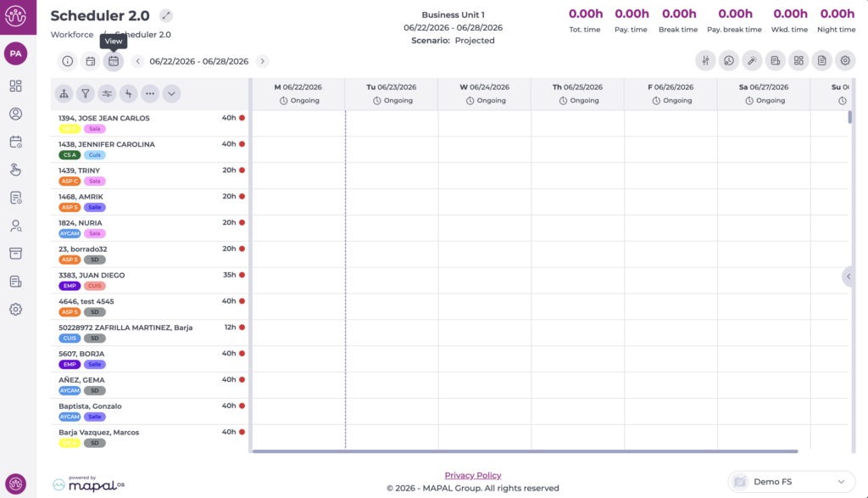Open the scheduler settings gear in top toolbar
The image size is (868, 498).
click(x=845, y=61)
